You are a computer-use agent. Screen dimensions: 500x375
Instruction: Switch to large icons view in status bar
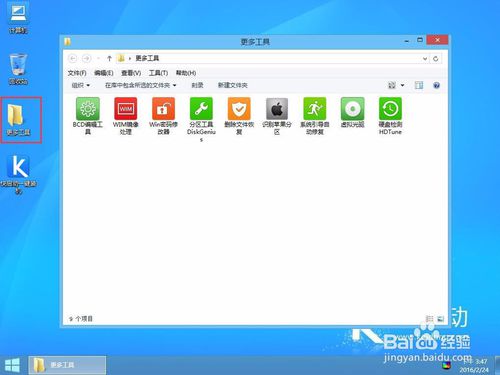click(x=440, y=319)
